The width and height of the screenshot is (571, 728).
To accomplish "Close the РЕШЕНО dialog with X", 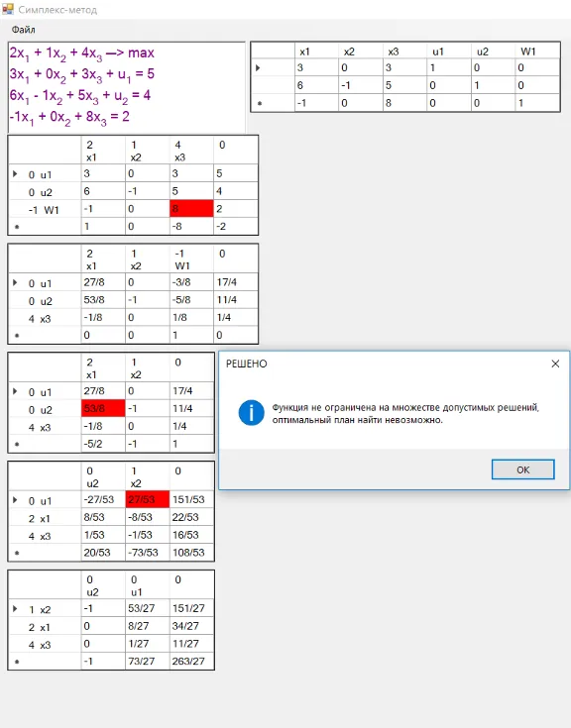I will 555,364.
